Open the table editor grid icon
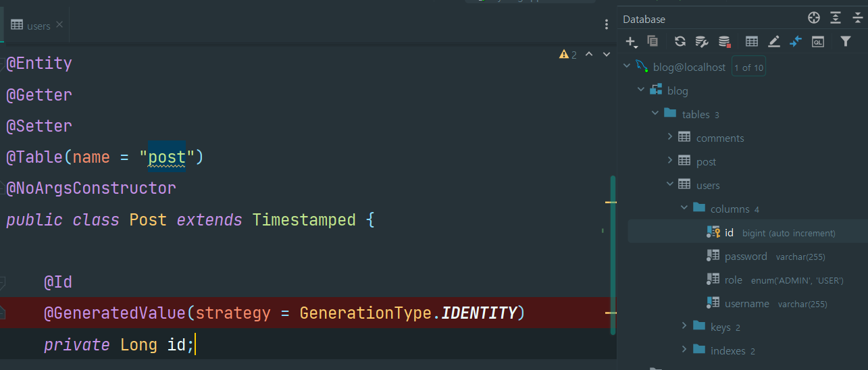868x370 pixels. 752,41
